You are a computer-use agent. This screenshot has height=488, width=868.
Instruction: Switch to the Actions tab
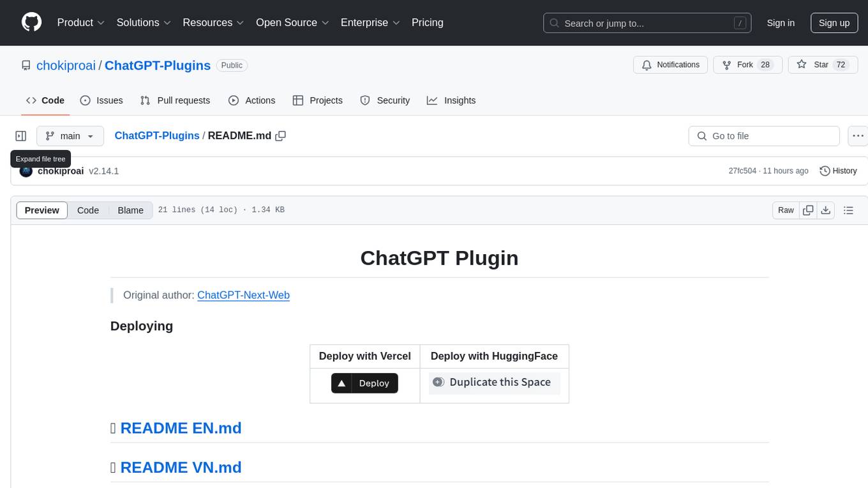pyautogui.click(x=251, y=100)
